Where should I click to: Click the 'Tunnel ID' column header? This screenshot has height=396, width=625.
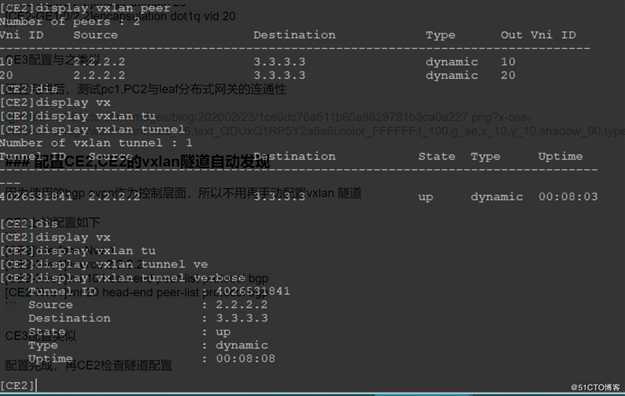click(33, 156)
